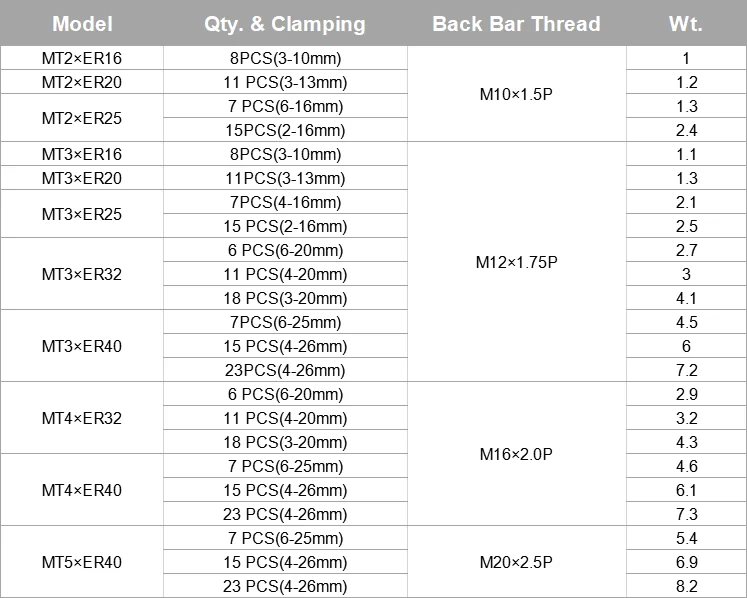Select the MT4×ER32 model cell
The width and height of the screenshot is (747, 598).
point(82,418)
